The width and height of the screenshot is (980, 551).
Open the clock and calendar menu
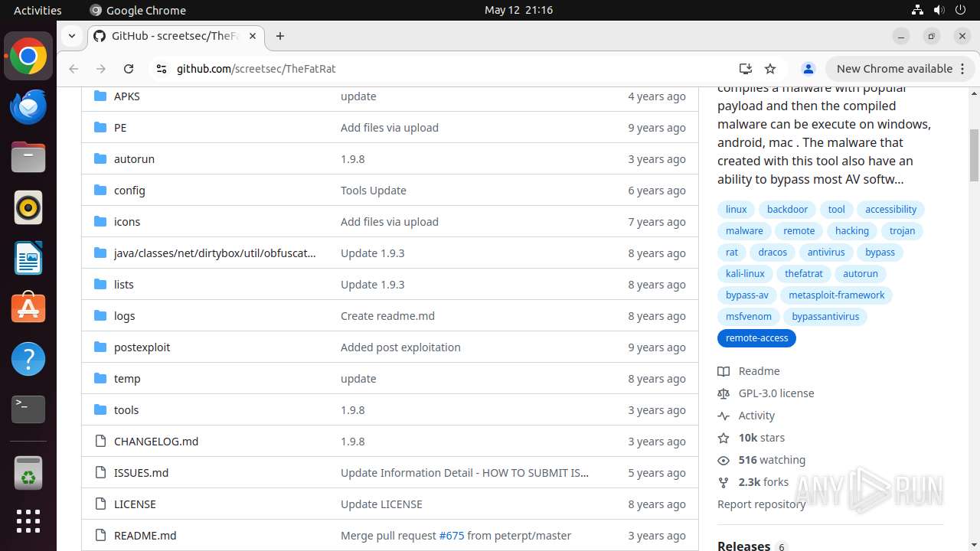pos(518,10)
